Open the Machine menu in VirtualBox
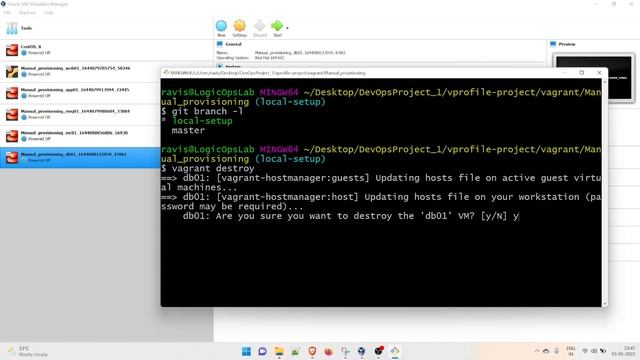The height and width of the screenshot is (360, 640). [x=27, y=13]
